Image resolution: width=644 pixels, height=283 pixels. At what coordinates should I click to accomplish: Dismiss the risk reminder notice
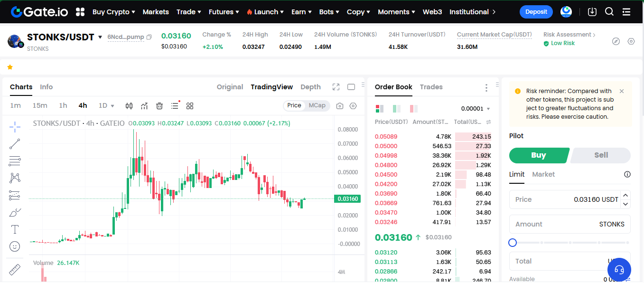point(622,91)
